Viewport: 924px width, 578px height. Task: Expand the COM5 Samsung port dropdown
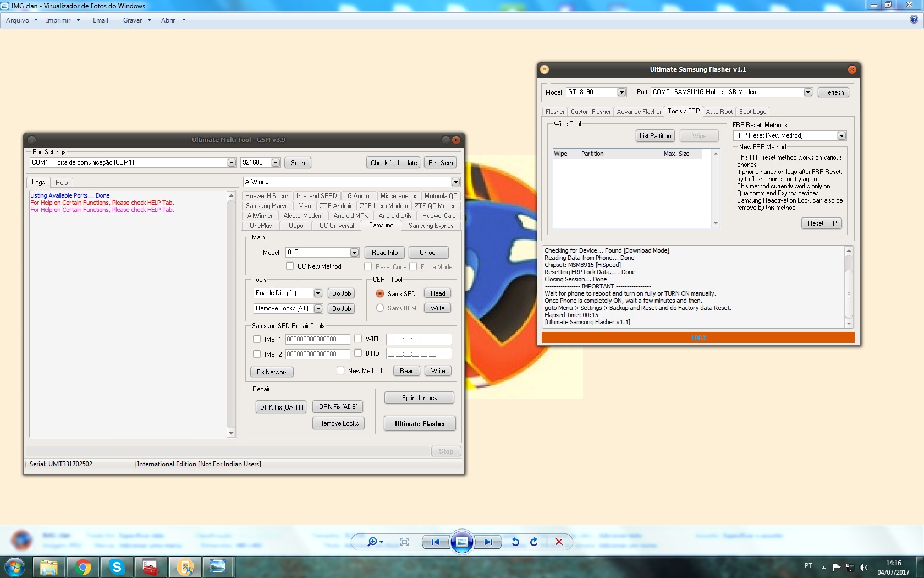point(808,92)
